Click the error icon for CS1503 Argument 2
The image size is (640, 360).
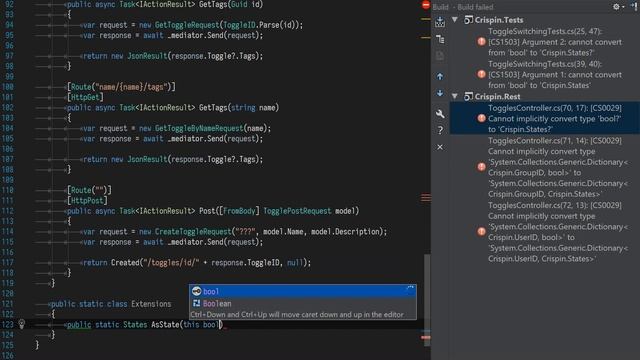[x=482, y=42]
